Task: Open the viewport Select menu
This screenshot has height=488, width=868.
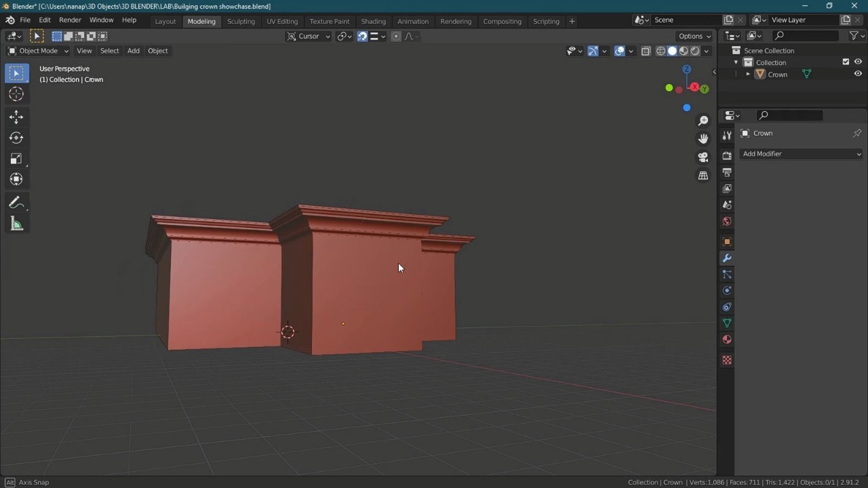Action: (110, 51)
